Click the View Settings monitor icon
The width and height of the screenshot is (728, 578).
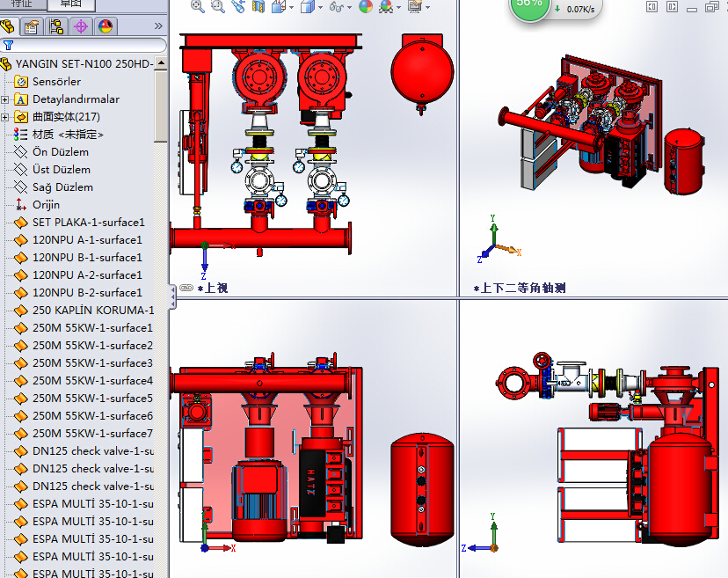pyautogui.click(x=415, y=6)
